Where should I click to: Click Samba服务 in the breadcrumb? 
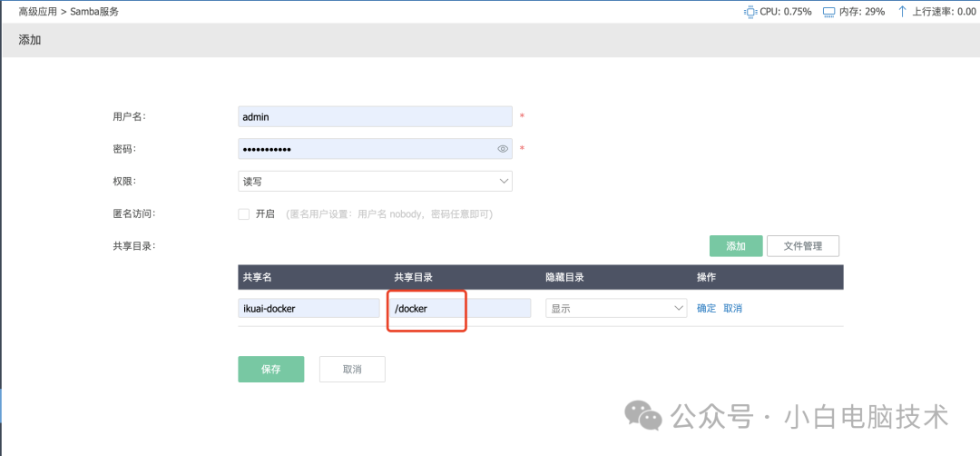tap(94, 11)
